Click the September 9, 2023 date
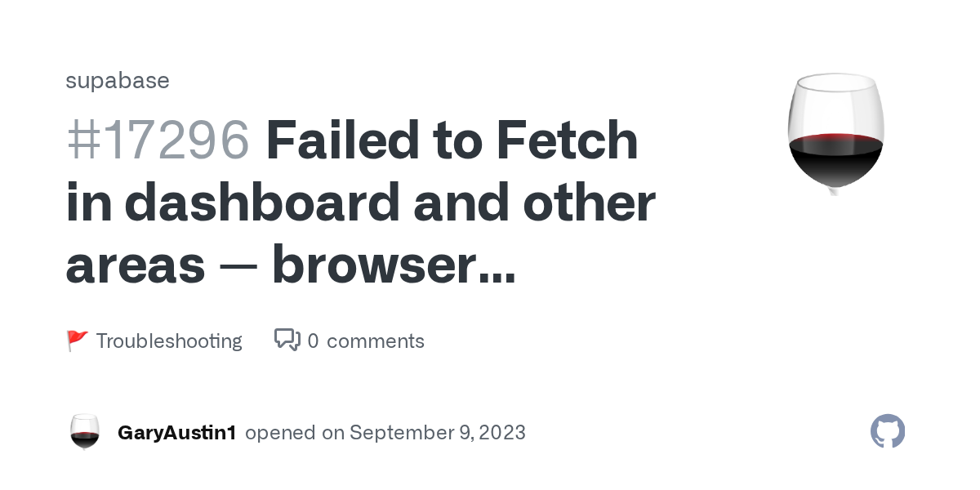This screenshot has height=490, width=980. click(x=438, y=432)
